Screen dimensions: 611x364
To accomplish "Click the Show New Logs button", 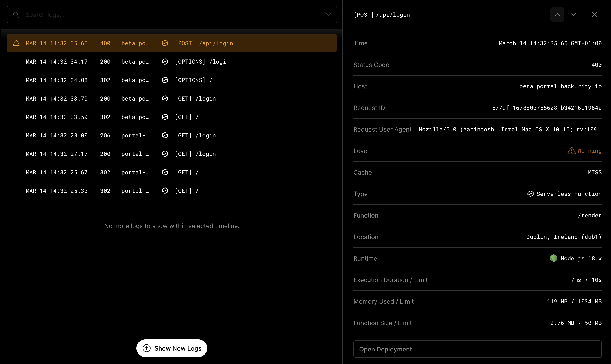I will 172,348.
